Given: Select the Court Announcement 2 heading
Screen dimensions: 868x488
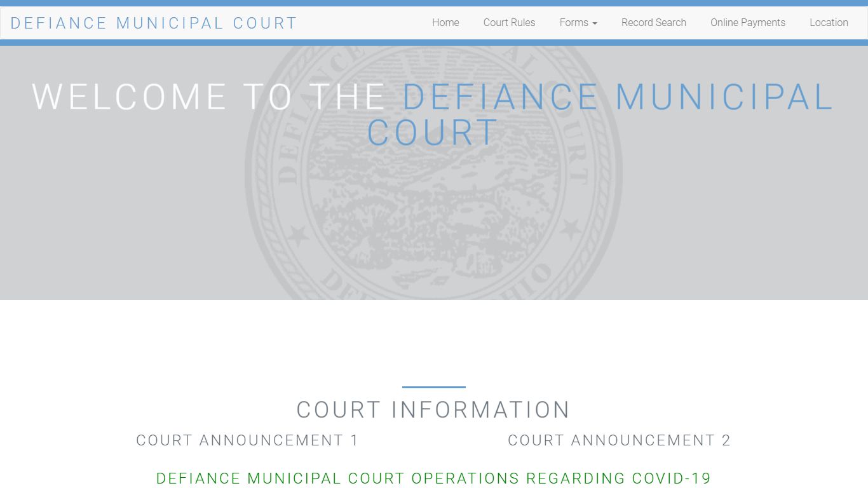Looking at the screenshot, I should coord(620,440).
